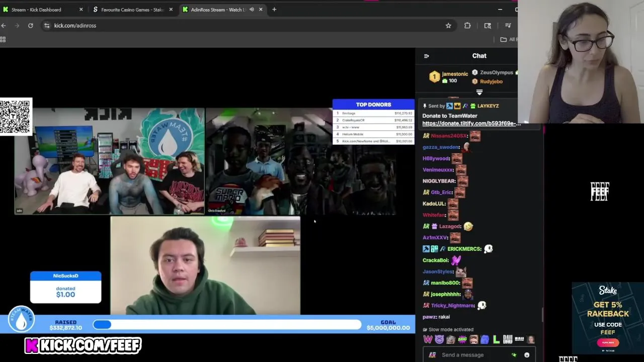Click NIGGLYBEAR username in chat
The height and width of the screenshot is (362, 644).
(x=439, y=181)
